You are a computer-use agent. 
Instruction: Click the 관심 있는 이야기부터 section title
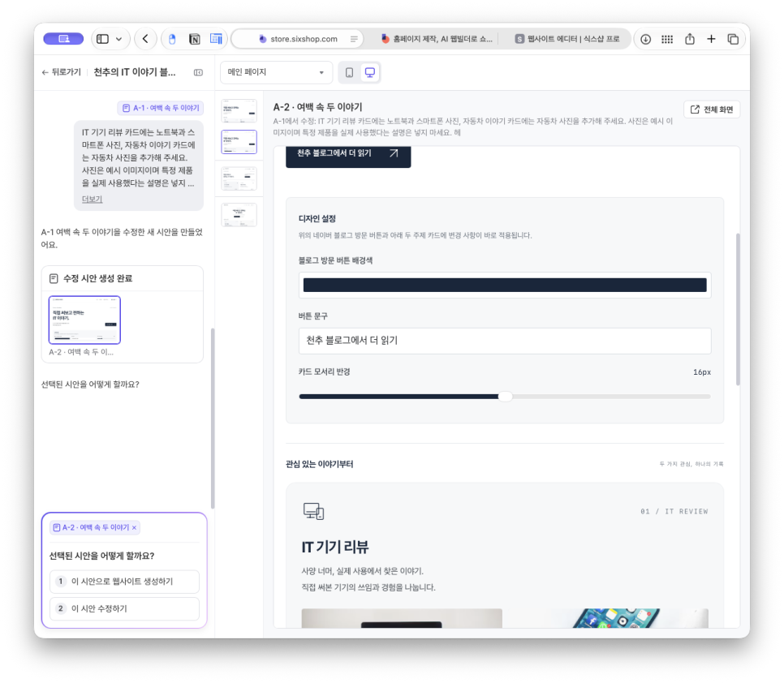pyautogui.click(x=320, y=464)
